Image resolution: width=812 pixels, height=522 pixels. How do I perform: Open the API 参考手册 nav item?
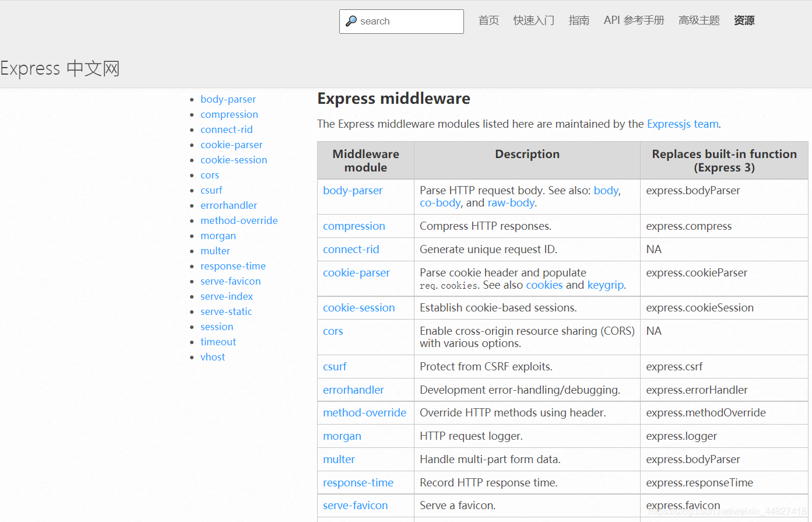click(634, 20)
